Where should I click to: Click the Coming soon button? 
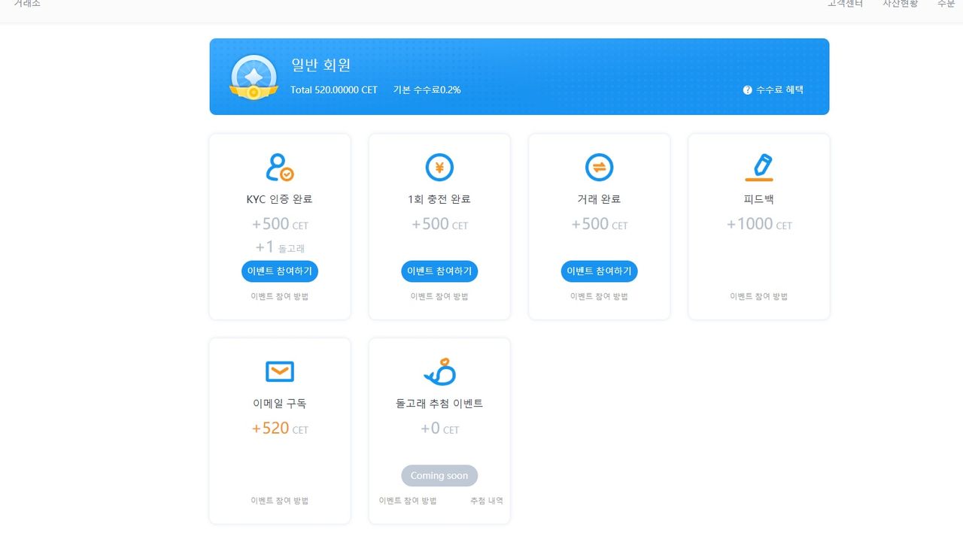click(439, 476)
